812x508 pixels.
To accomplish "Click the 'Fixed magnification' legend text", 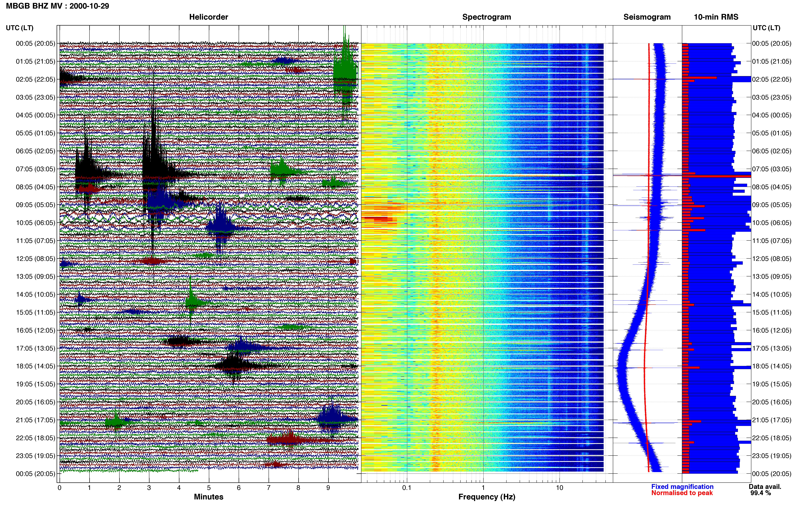I will [x=682, y=486].
